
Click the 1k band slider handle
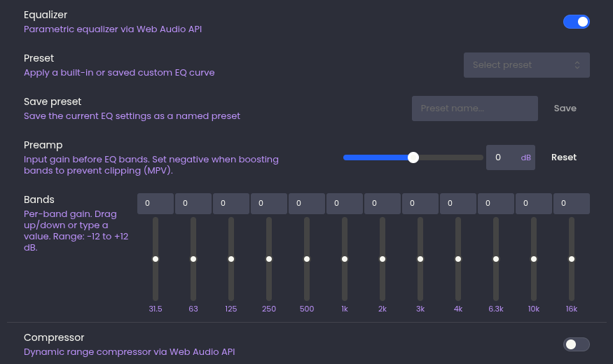click(x=345, y=259)
